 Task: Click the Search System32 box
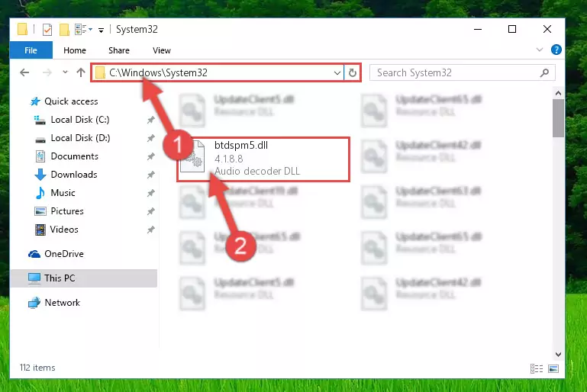tap(462, 72)
